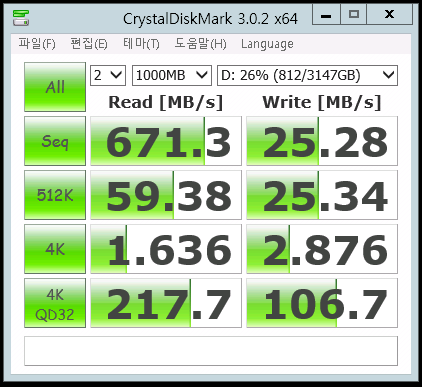
Task: Open the 테마(T) menu
Action: [x=141, y=44]
